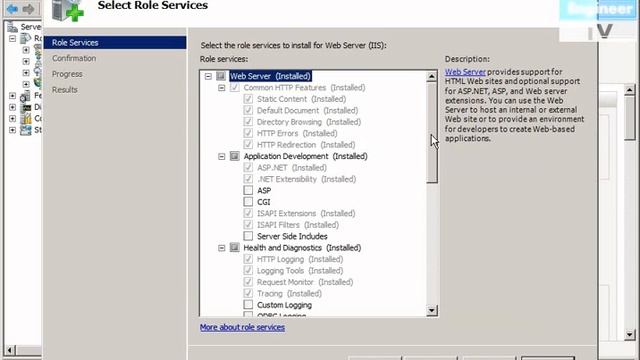Open the More about role services link

[x=242, y=327]
